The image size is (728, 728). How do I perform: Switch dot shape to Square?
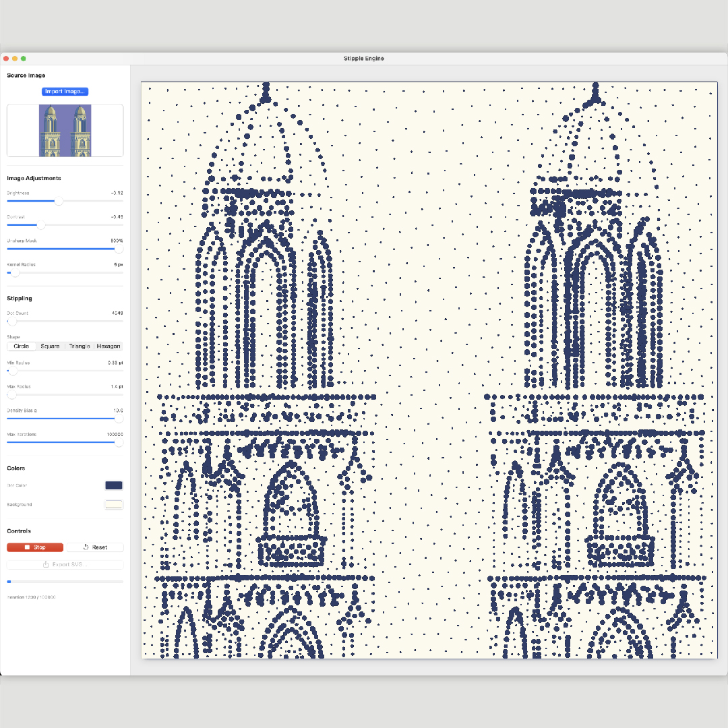tap(50, 346)
